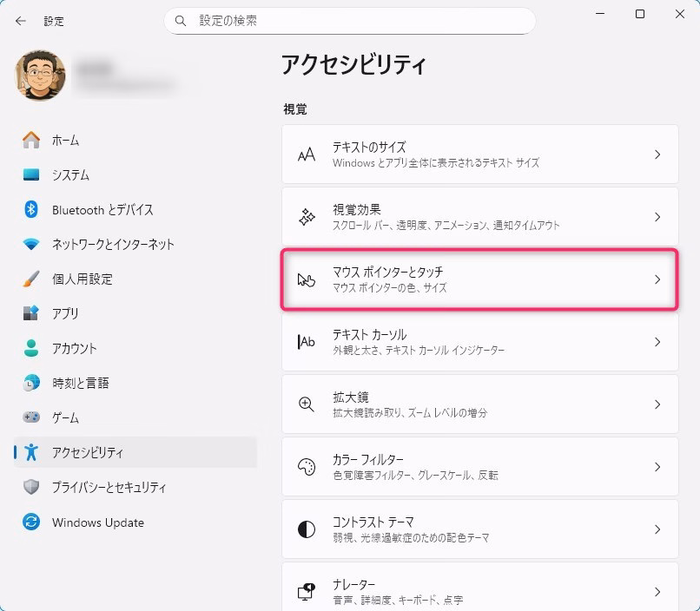Expand テキストのサイズ using its chevron
The image size is (700, 611).
(657, 154)
